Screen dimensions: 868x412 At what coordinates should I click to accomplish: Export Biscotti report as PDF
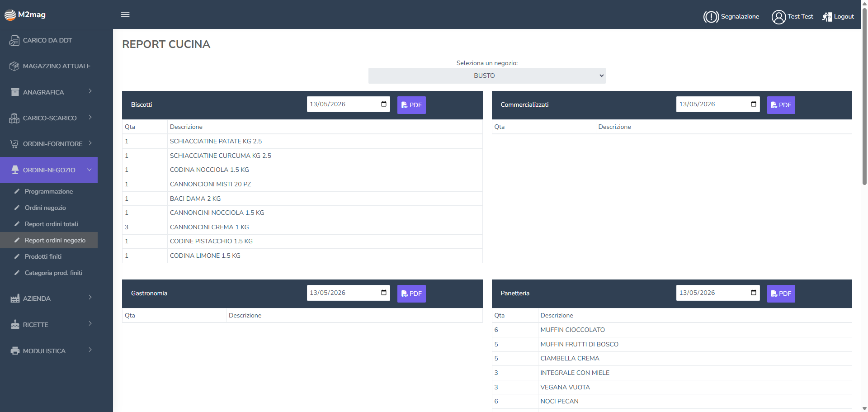click(x=411, y=105)
